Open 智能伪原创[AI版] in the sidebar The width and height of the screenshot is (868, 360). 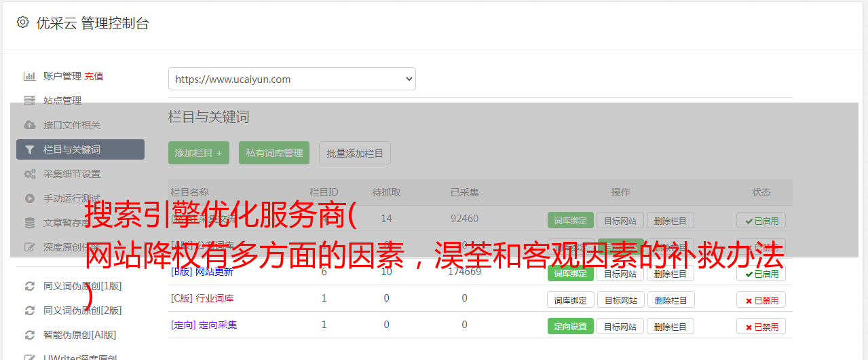80,335
